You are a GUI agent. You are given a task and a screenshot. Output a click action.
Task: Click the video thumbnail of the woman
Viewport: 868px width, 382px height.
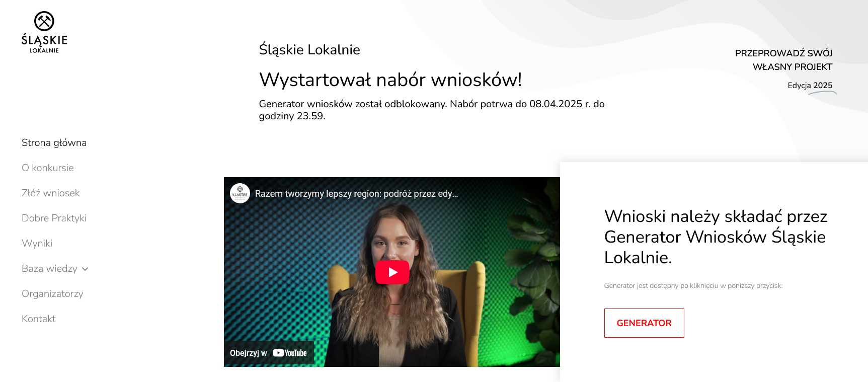click(x=392, y=272)
